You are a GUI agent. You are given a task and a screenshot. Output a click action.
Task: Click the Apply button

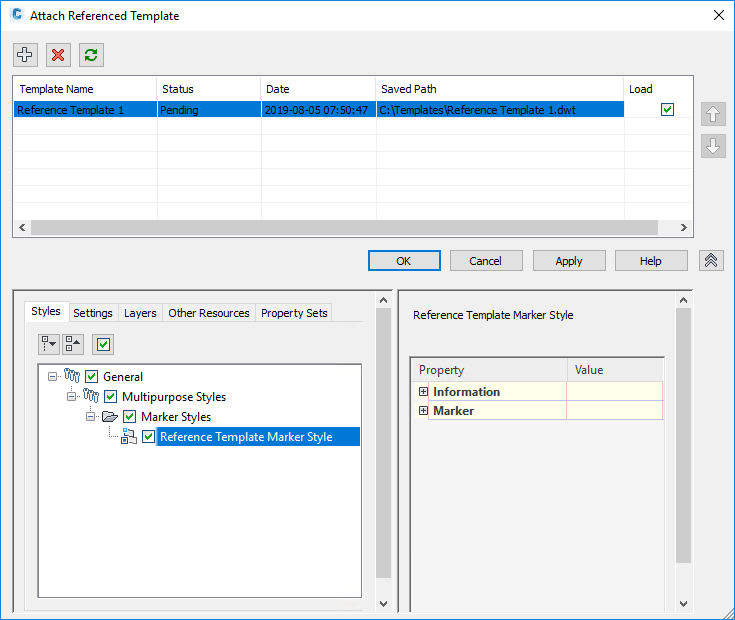point(569,261)
